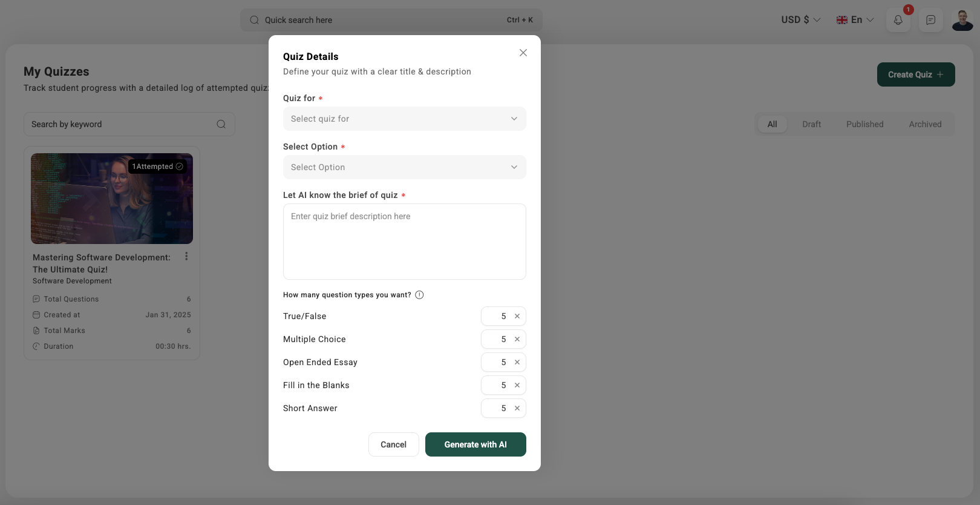Viewport: 980px width, 505px height.
Task: Close the Quiz Details dialog
Action: pos(523,53)
